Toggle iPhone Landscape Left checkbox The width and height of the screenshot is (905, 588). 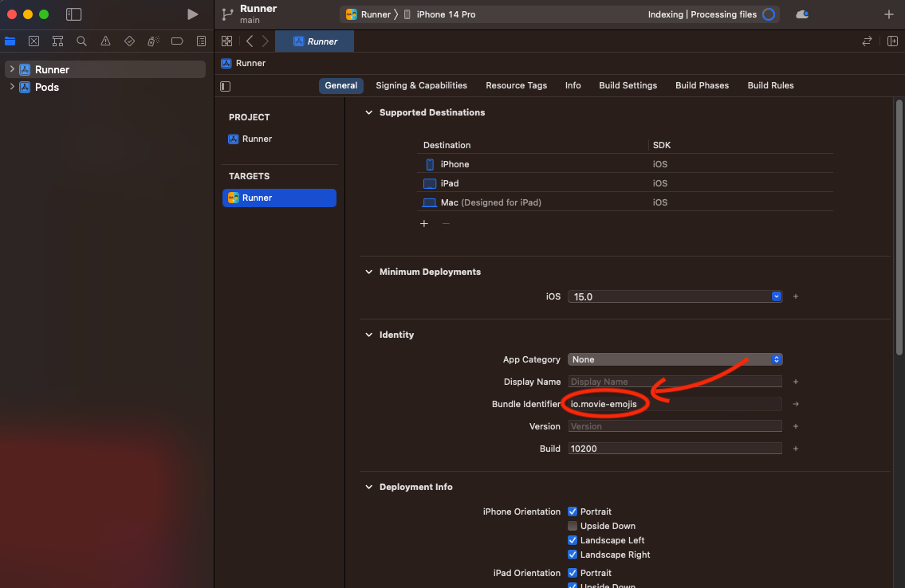tap(573, 540)
